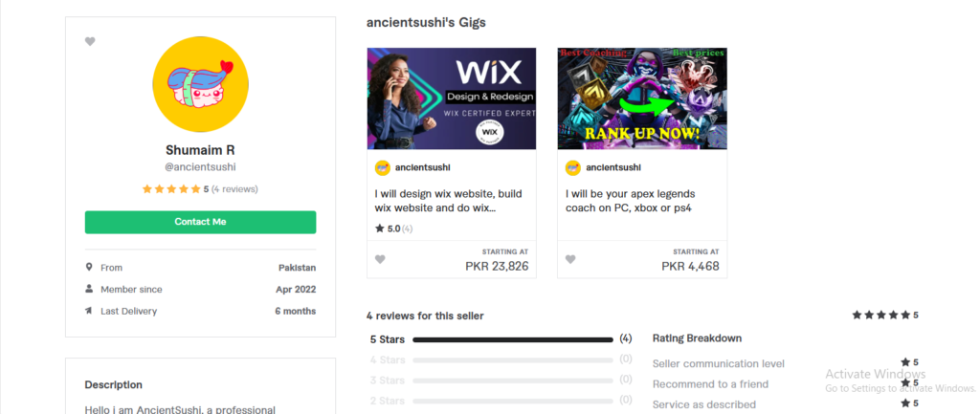Click the heart icon on profile card
Viewport: 980px width, 414px height.
click(90, 42)
